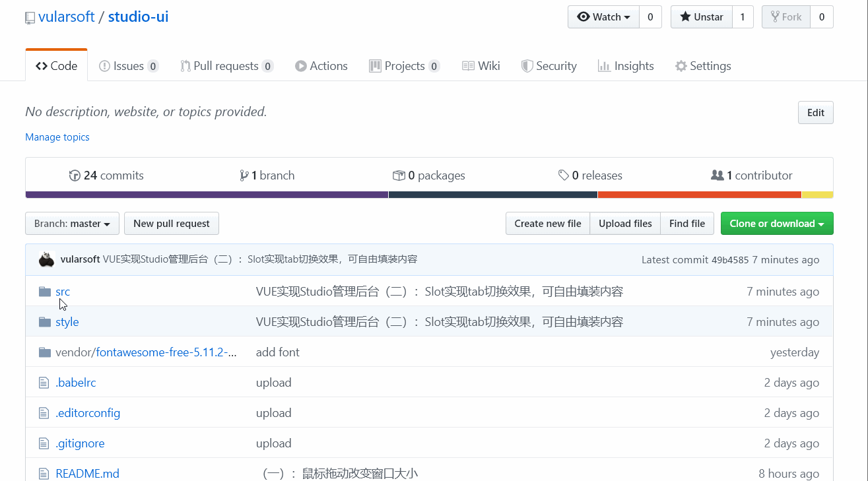Click the vendor folder icon
This screenshot has width=868, height=481.
pyautogui.click(x=45, y=352)
